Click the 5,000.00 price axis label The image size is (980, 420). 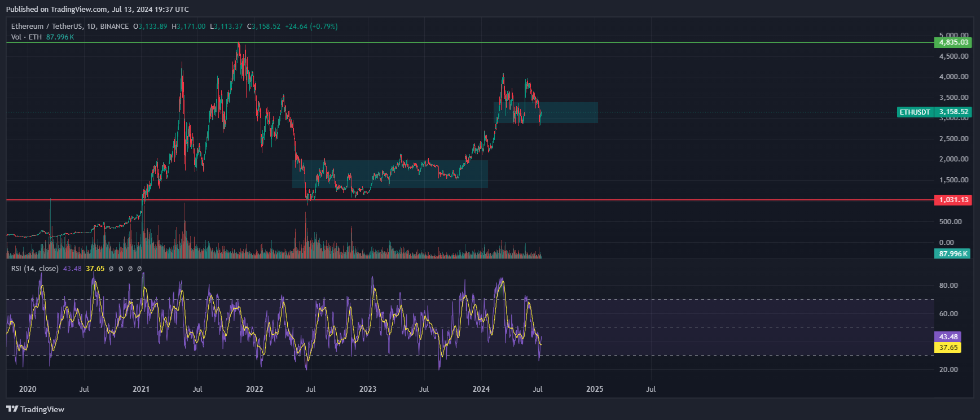click(x=953, y=35)
